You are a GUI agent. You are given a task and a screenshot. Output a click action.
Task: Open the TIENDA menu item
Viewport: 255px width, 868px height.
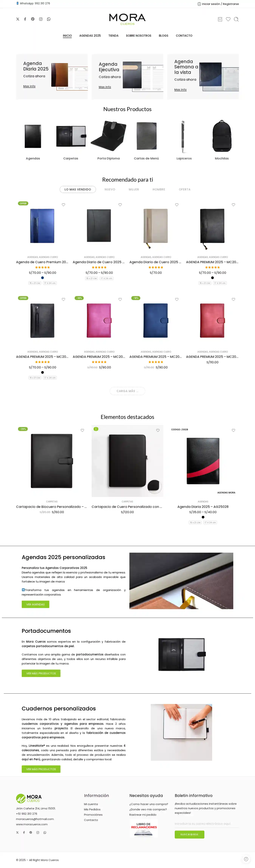pyautogui.click(x=114, y=36)
